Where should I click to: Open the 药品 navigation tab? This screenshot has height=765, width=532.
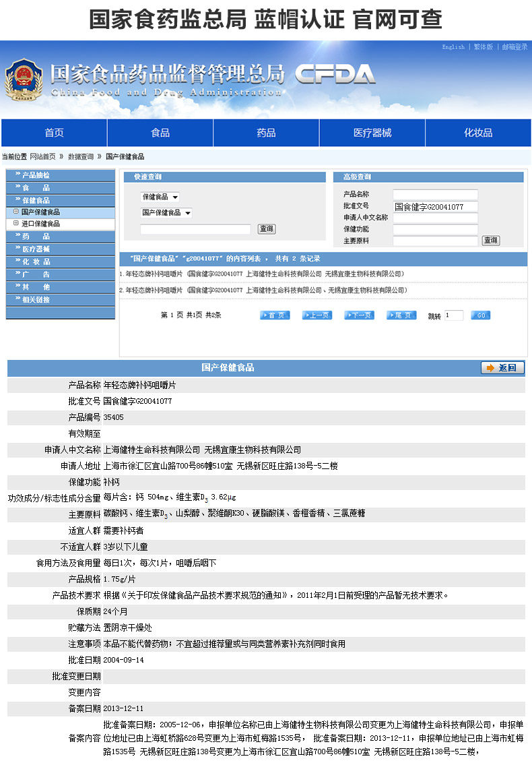pos(266,133)
